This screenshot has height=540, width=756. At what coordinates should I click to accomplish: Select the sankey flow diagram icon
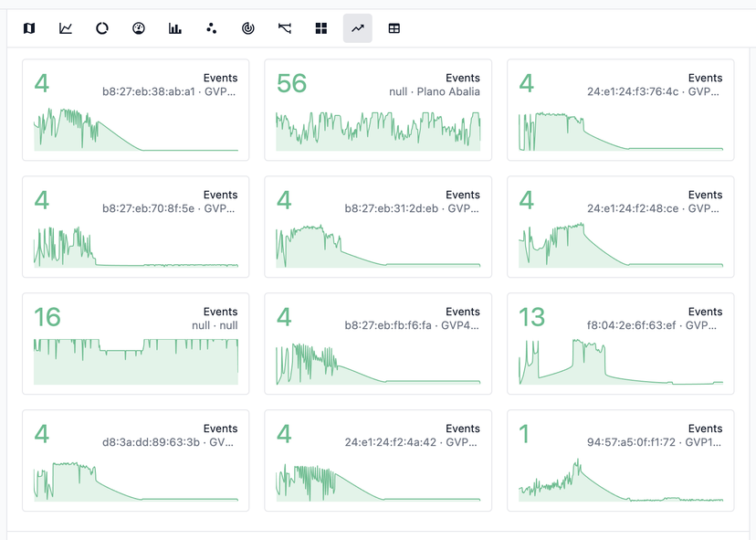(x=285, y=28)
